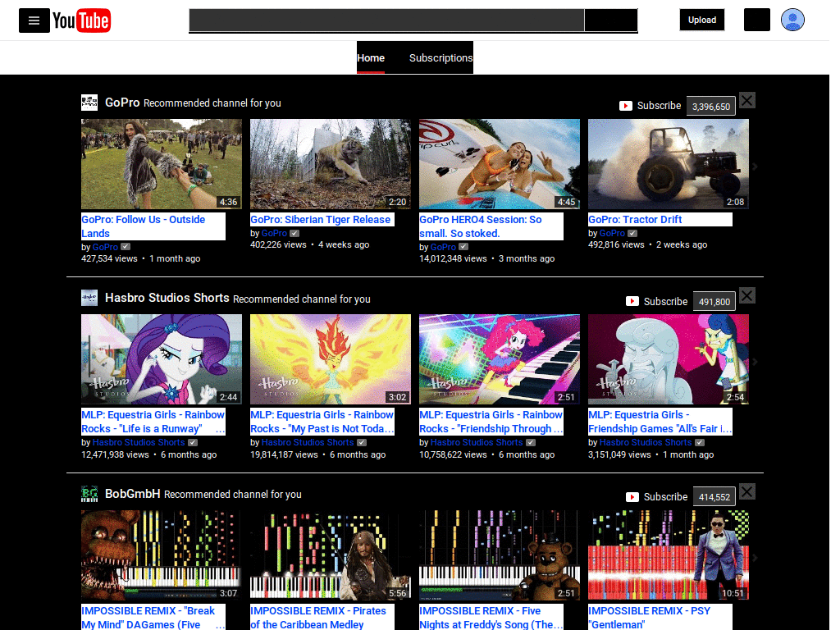Open 'My Past is Not Toda...' title

(x=322, y=422)
